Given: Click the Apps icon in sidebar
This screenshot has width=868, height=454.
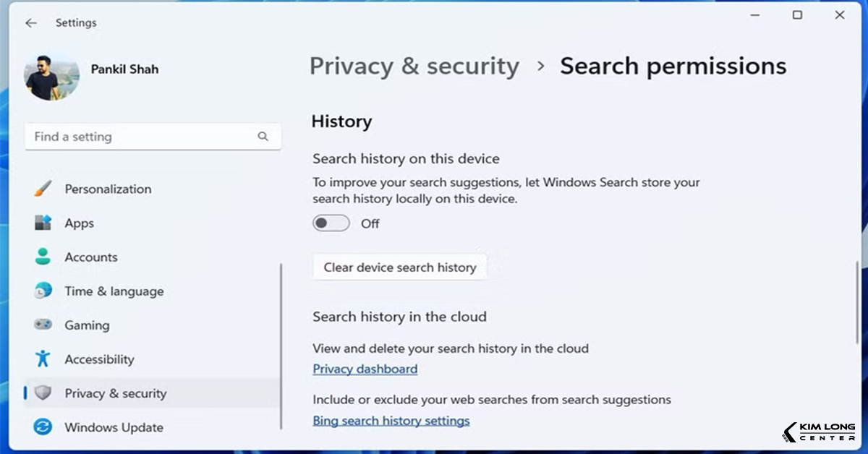Looking at the screenshot, I should pos(43,223).
